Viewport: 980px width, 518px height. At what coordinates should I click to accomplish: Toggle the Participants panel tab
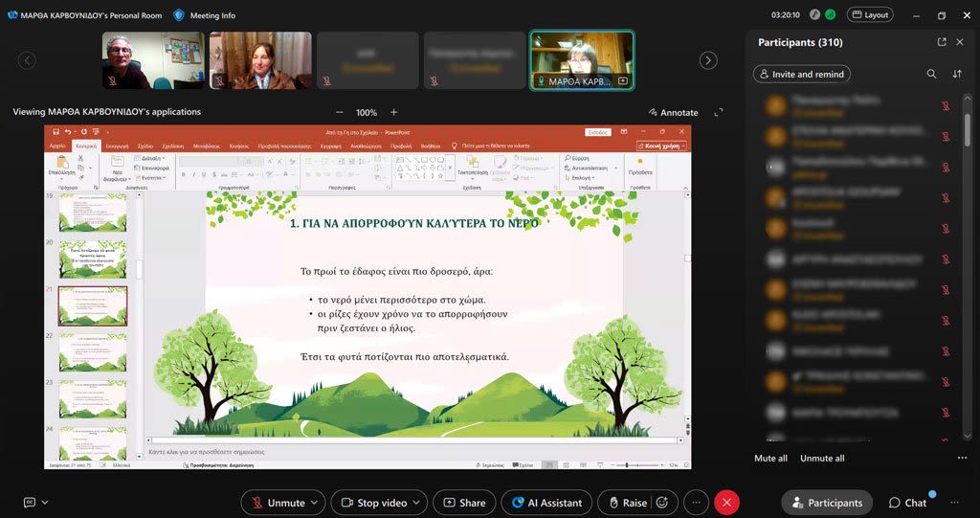point(826,503)
